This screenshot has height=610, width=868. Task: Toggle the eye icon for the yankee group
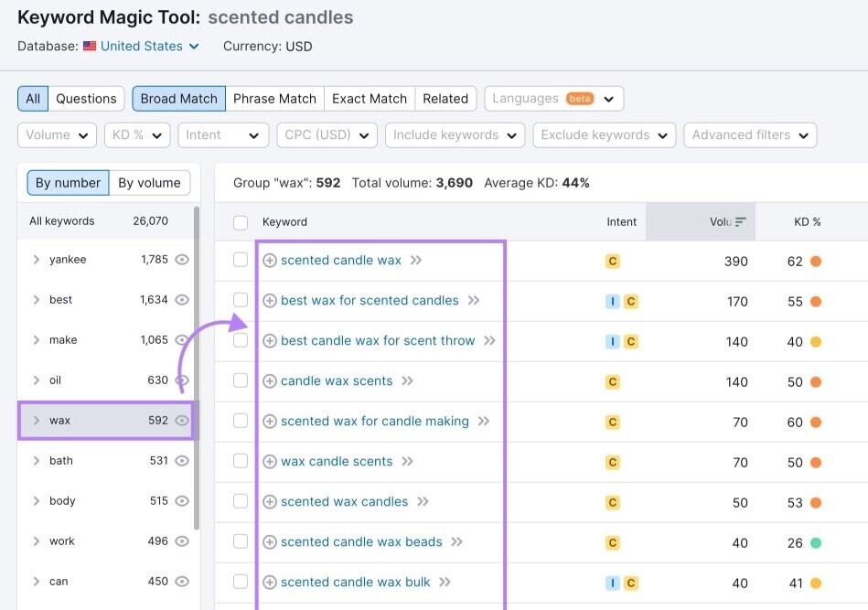coord(182,260)
